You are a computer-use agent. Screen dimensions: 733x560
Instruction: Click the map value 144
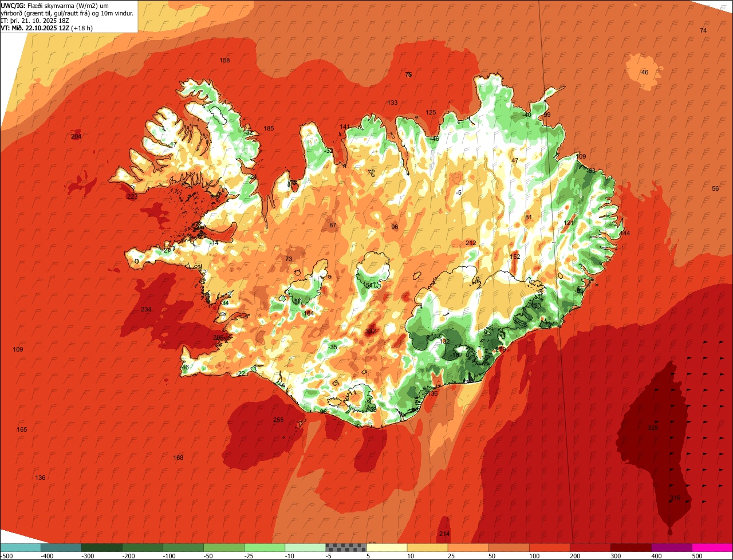625,233
